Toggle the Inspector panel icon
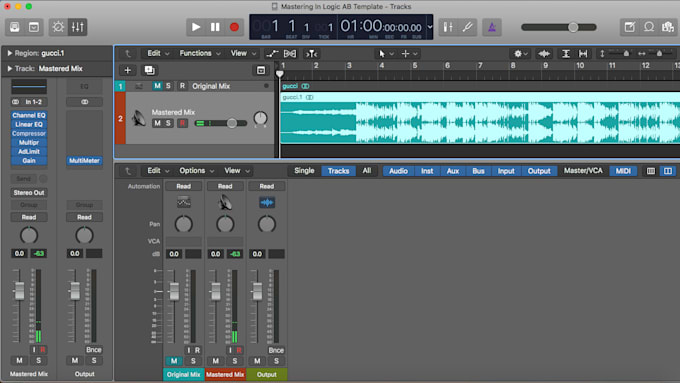Viewport: 680px width, 383px height. pos(34,27)
